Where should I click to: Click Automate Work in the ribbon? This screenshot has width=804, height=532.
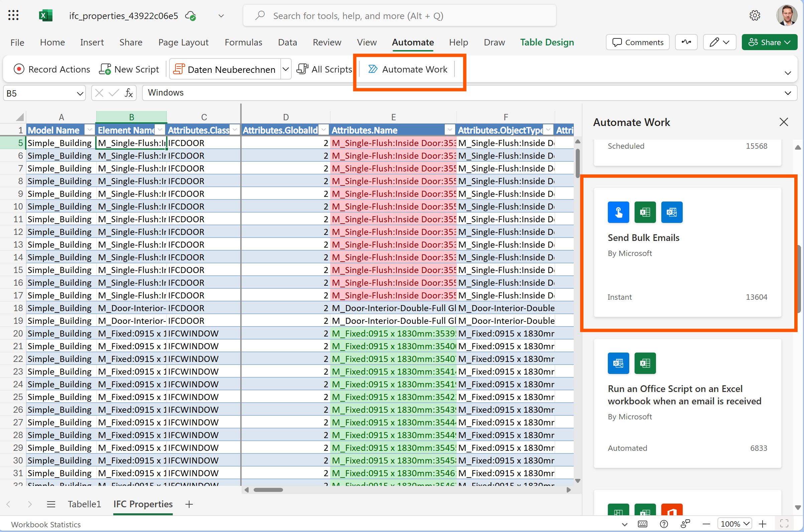[x=408, y=69]
